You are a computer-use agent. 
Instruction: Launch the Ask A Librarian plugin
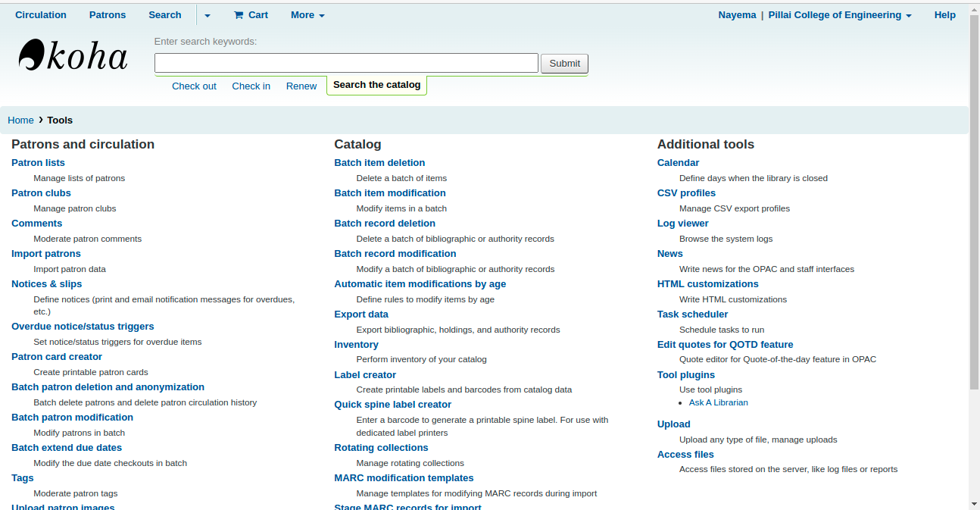click(x=718, y=402)
